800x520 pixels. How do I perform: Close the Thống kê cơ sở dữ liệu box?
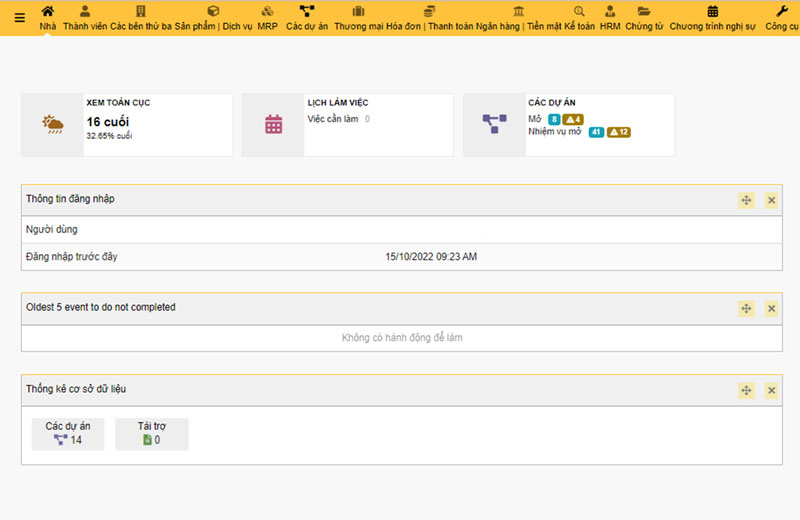click(771, 390)
